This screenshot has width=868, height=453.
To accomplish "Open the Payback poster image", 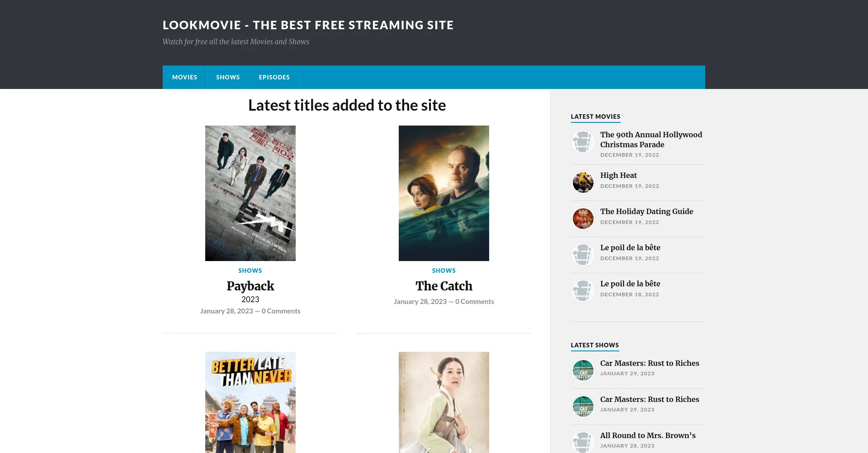I will pos(250,193).
